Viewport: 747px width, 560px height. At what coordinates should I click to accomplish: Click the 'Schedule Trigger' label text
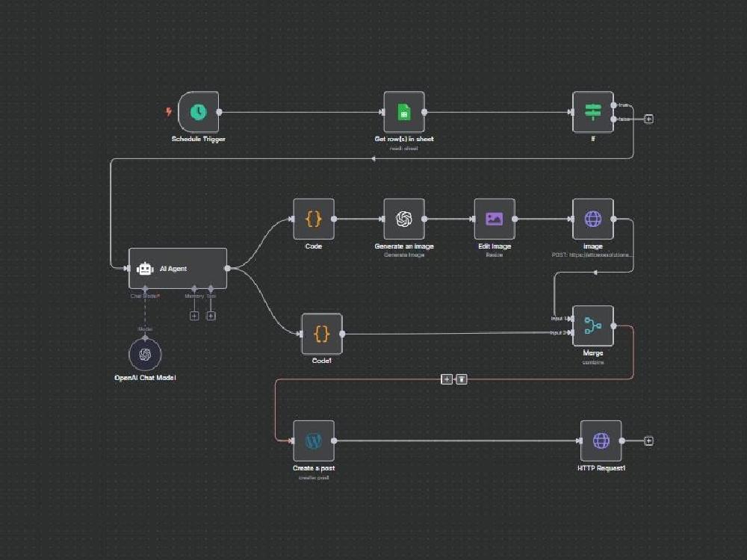click(199, 139)
